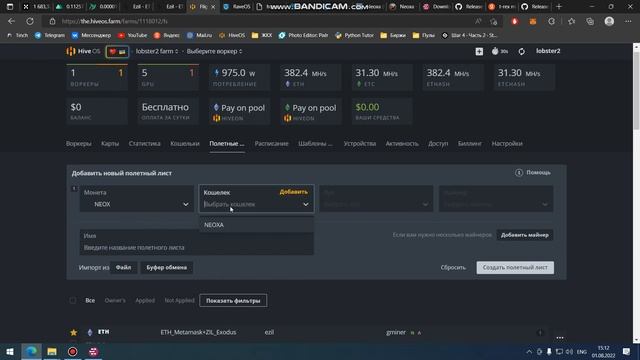Click the rocket icon on ETH row
640x360 pixels.
pyautogui.click(x=540, y=333)
